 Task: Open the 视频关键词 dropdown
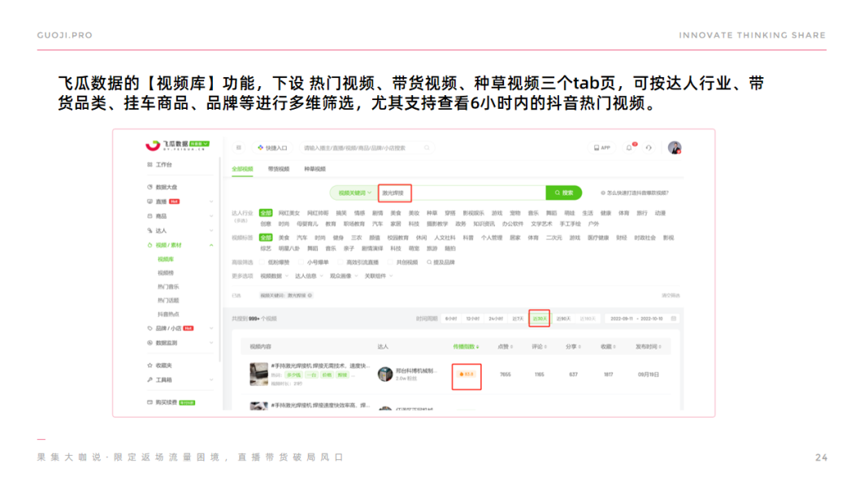pyautogui.click(x=355, y=191)
